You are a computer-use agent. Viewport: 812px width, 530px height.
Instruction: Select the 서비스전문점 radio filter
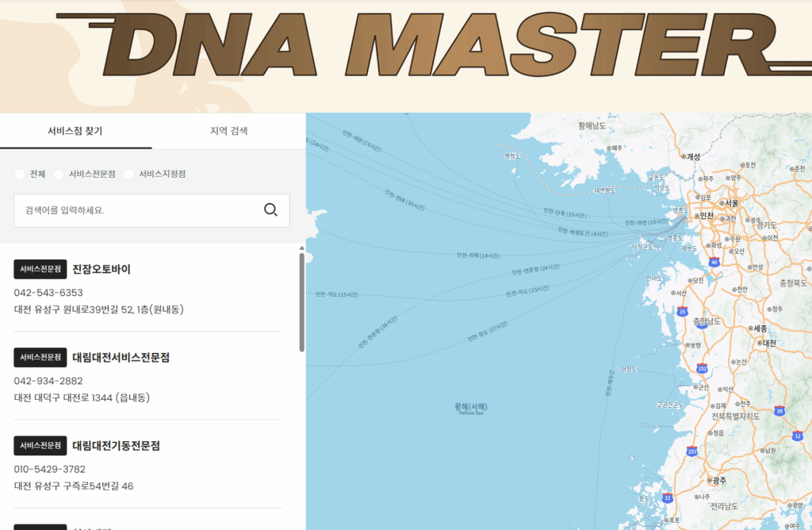coord(59,175)
